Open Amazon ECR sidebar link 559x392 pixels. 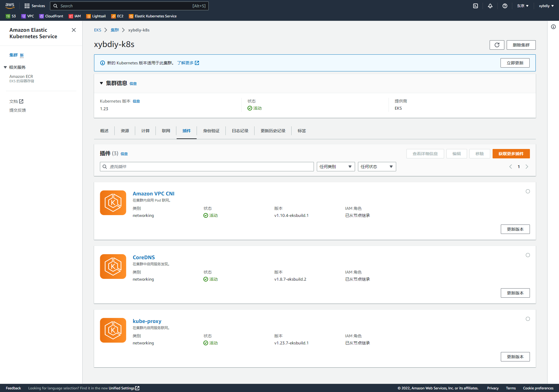coord(21,76)
